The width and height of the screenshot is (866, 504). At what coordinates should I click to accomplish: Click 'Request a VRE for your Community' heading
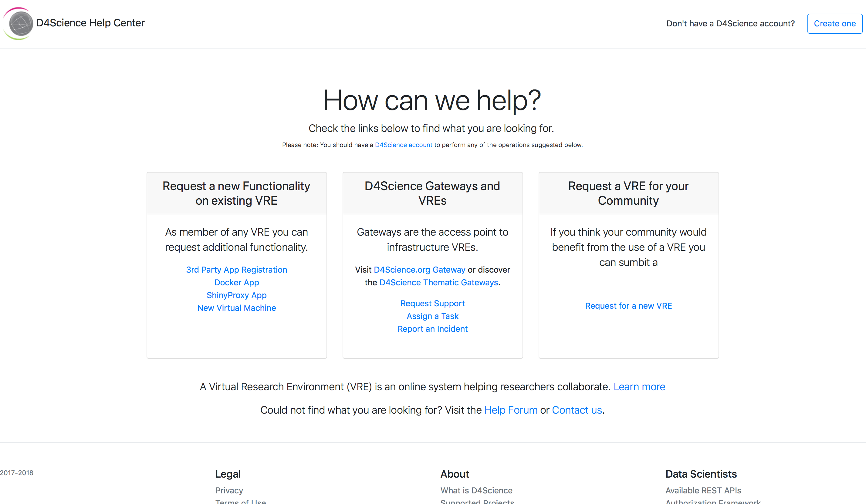pos(628,193)
